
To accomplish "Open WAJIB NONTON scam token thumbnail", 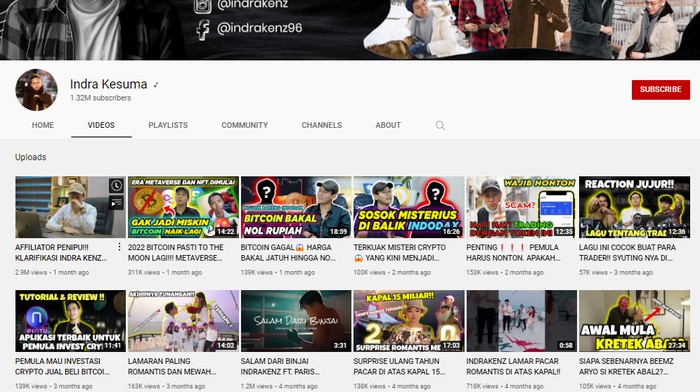I will [521, 207].
